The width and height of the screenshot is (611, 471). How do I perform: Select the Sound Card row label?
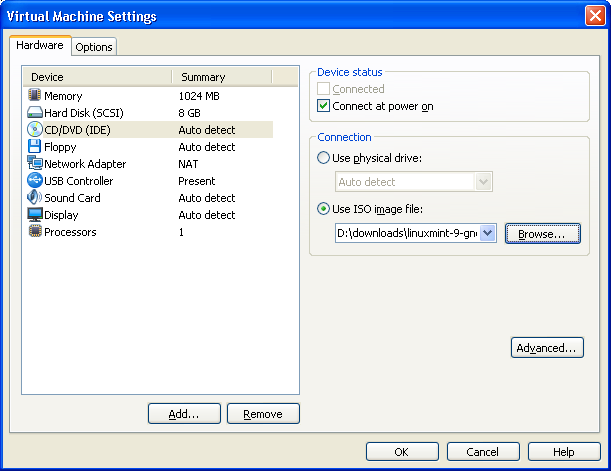tap(72, 198)
